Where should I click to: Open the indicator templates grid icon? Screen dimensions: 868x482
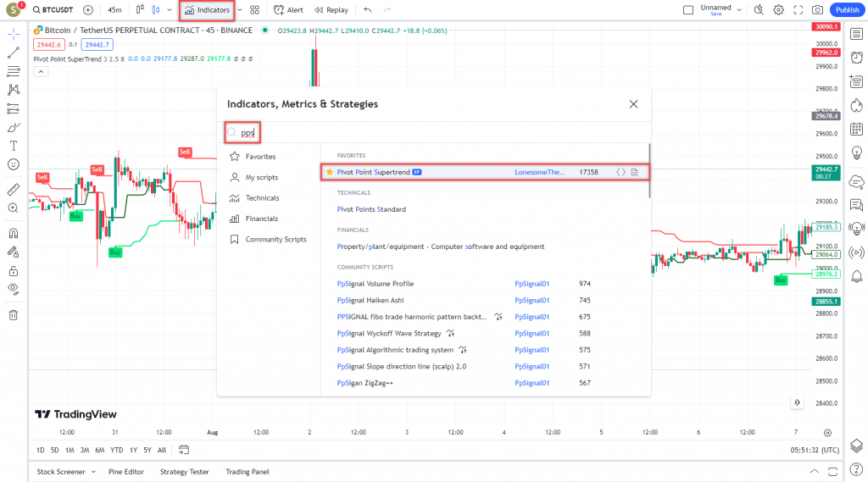(x=254, y=10)
